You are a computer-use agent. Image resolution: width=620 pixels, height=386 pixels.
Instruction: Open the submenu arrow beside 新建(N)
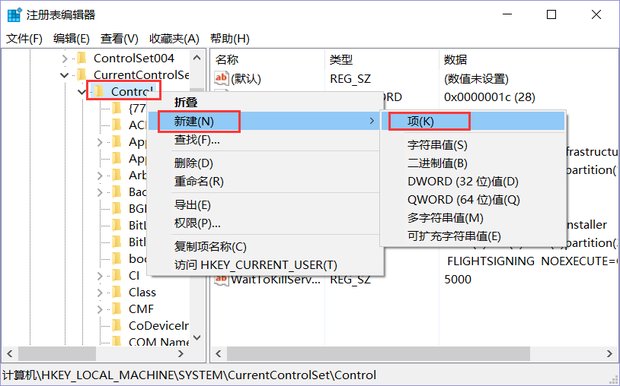tap(372, 121)
